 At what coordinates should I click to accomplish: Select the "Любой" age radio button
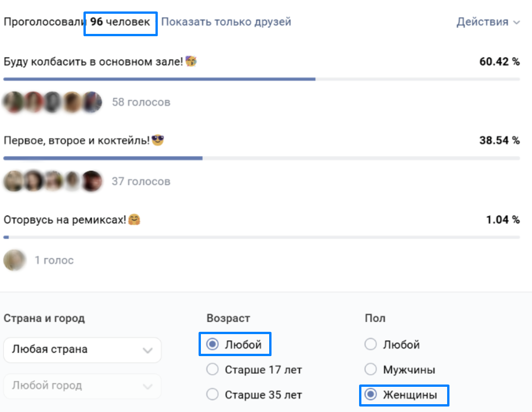[212, 345]
